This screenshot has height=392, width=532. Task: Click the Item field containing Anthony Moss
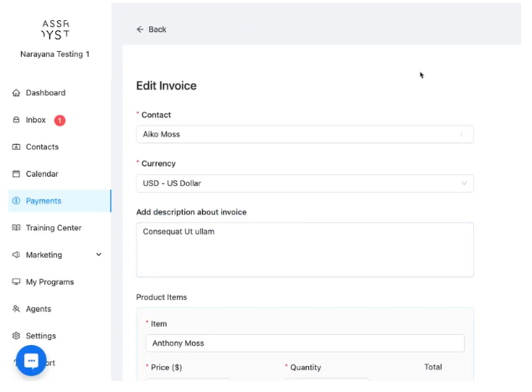(304, 343)
